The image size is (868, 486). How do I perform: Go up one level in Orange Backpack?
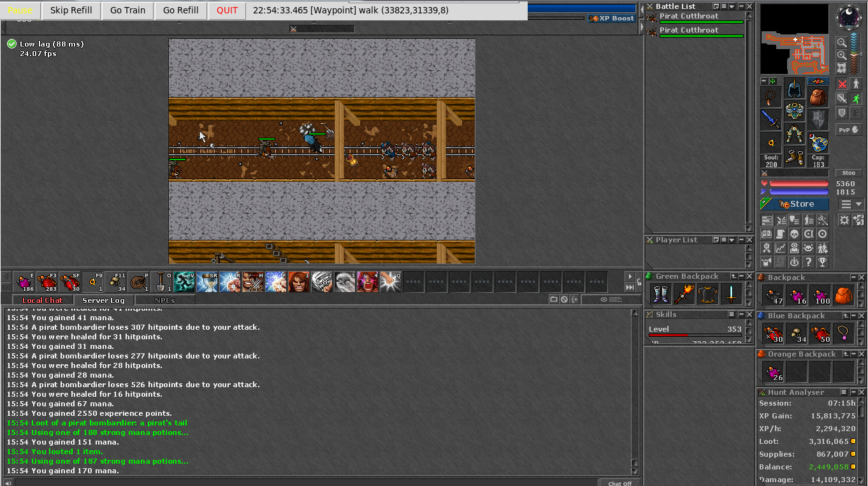[846, 354]
